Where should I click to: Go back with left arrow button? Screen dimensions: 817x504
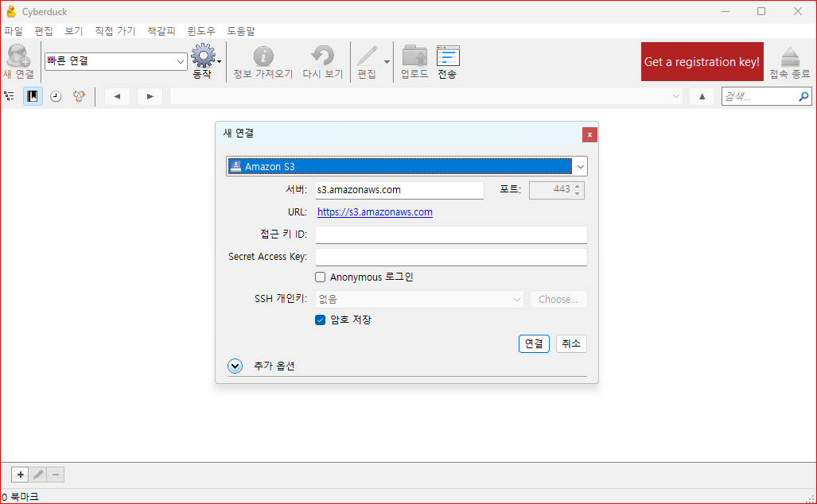click(117, 96)
